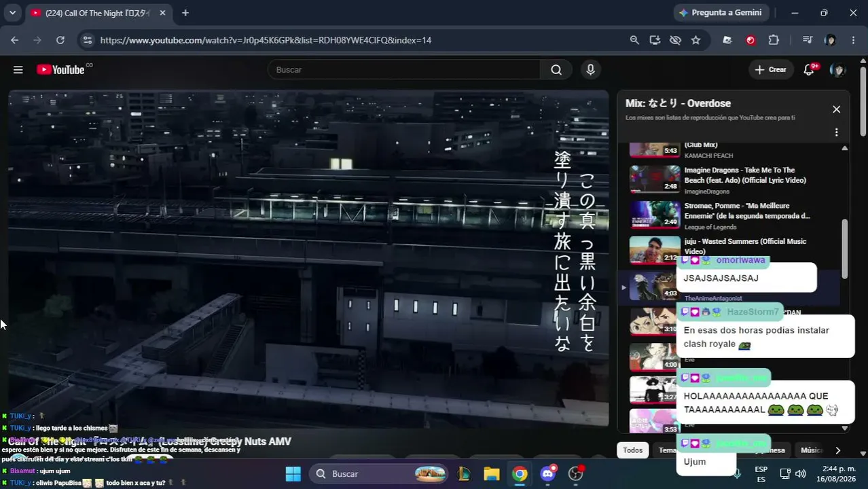Viewport: 868px width, 489px height.
Task: Close the Mix playlist panel
Action: 836,109
